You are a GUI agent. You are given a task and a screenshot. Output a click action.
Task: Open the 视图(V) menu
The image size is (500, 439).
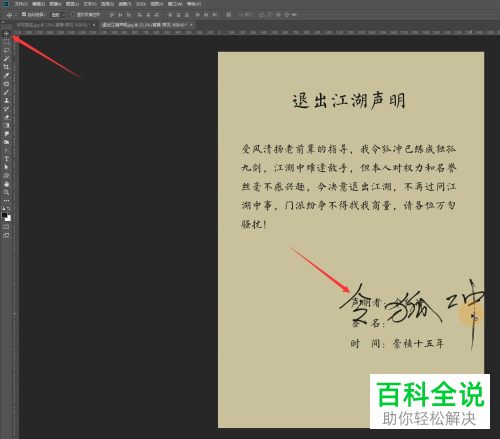157,4
